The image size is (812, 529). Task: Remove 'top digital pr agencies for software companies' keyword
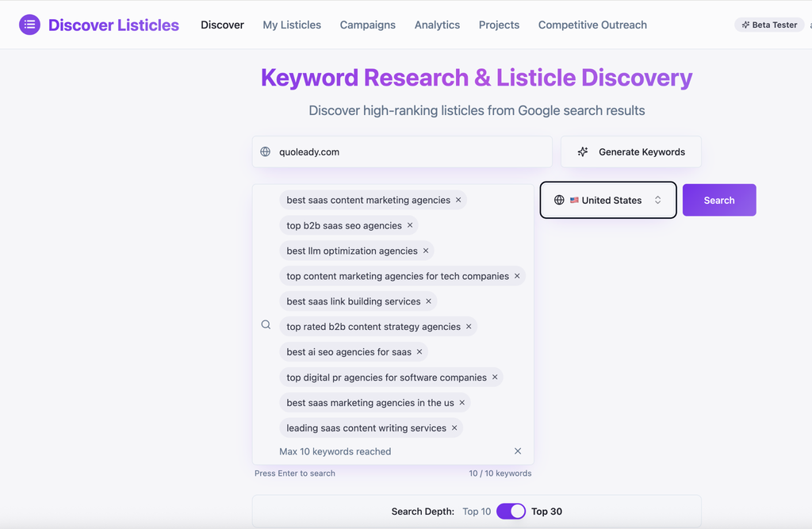click(495, 378)
